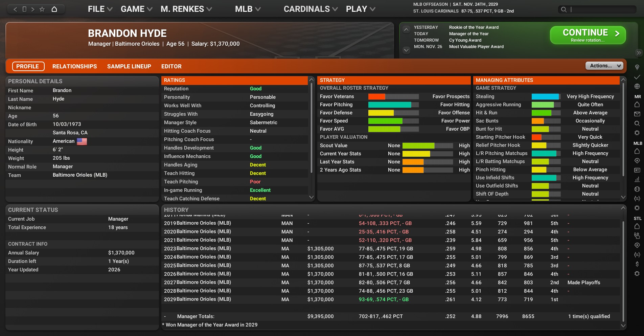Click the baseball icon under MLB section
Screen dimensions: 644x336
pos(637,189)
